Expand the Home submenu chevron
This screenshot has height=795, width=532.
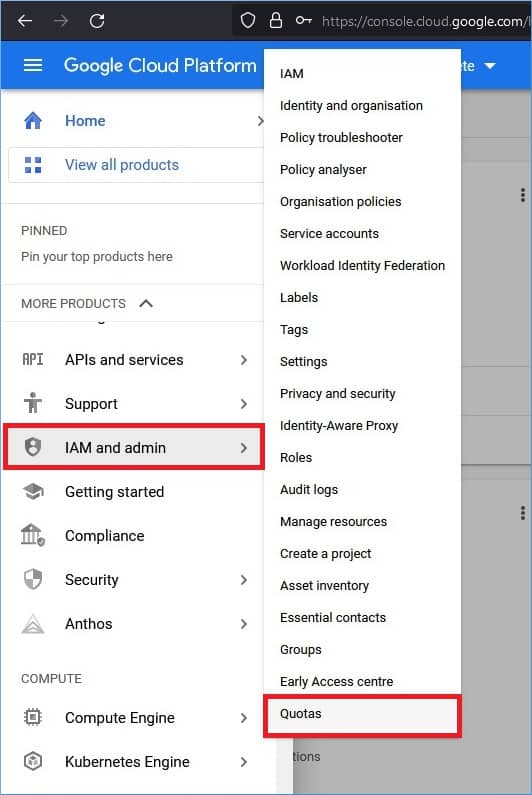point(260,121)
